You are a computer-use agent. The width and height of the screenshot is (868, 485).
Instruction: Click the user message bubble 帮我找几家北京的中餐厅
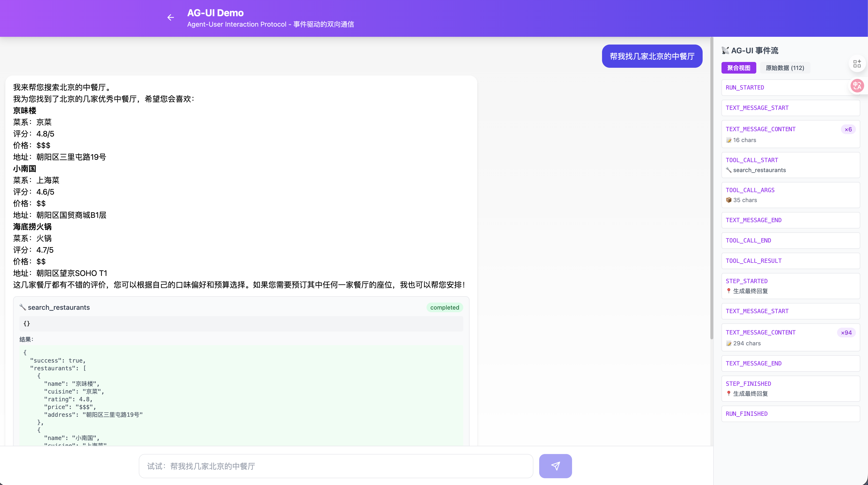click(x=652, y=56)
